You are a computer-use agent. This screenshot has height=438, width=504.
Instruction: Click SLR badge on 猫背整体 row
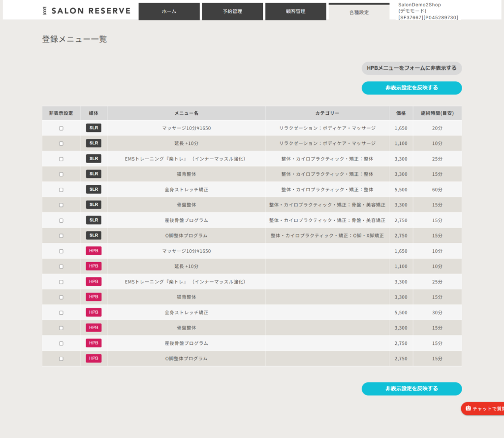point(94,174)
